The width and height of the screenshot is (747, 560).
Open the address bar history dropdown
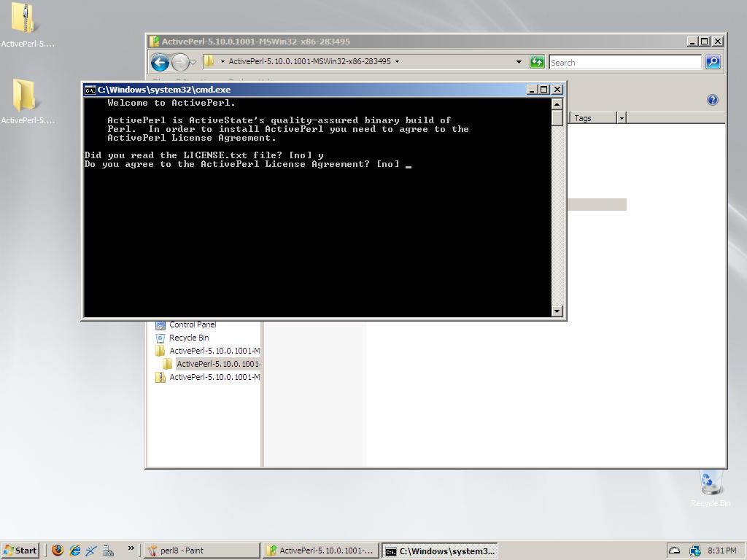[519, 62]
